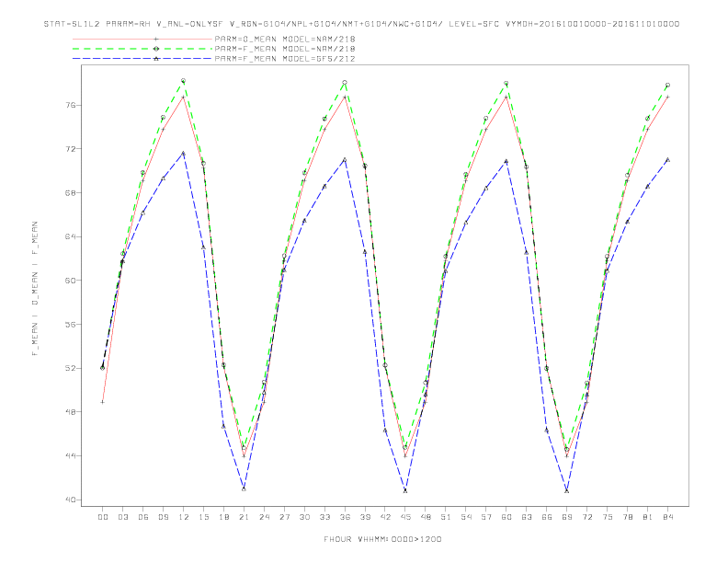
Task: Click the blue triangle data point at hour 21
Action: click(x=244, y=488)
